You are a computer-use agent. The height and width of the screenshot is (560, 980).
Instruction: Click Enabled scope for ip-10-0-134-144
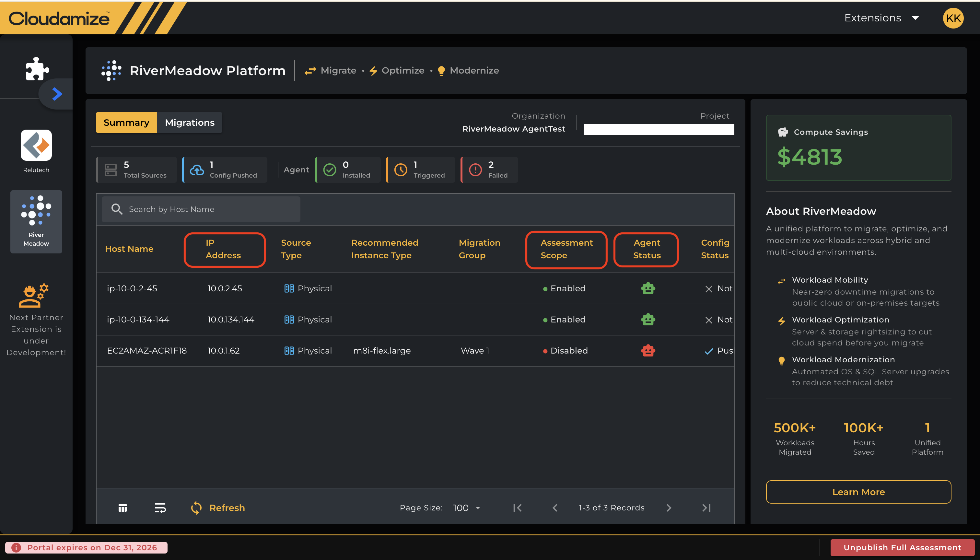tap(564, 320)
